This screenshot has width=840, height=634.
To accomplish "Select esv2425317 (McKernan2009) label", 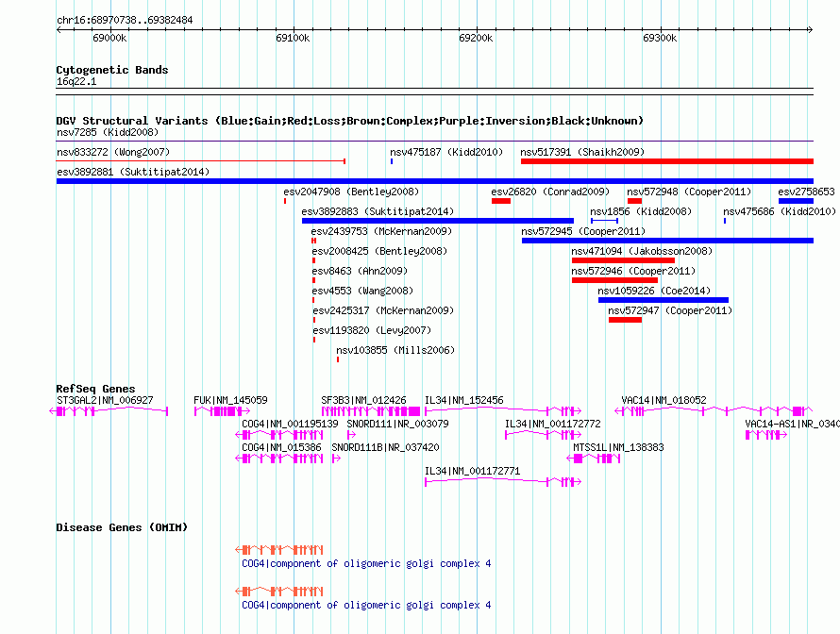I will coord(383,310).
